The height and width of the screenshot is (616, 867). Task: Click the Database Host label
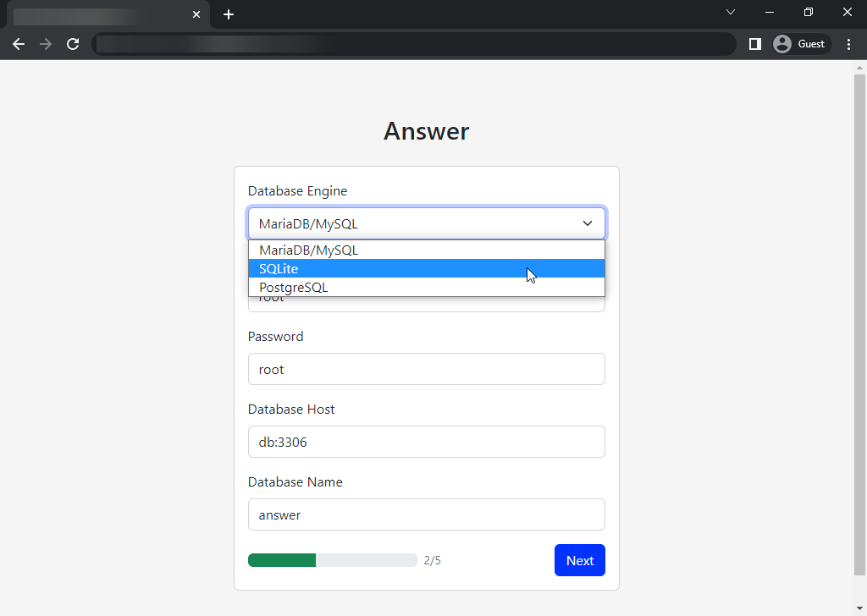291,410
